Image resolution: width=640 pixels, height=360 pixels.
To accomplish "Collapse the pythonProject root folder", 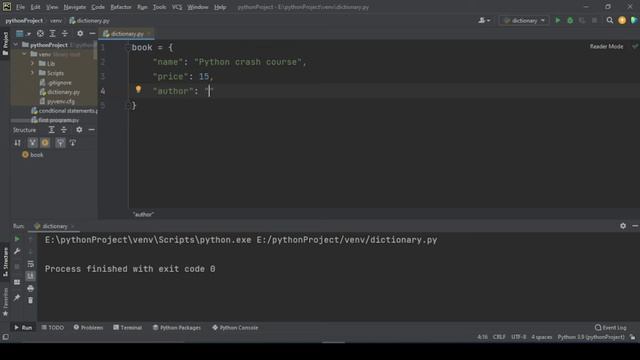I will click(x=16, y=44).
